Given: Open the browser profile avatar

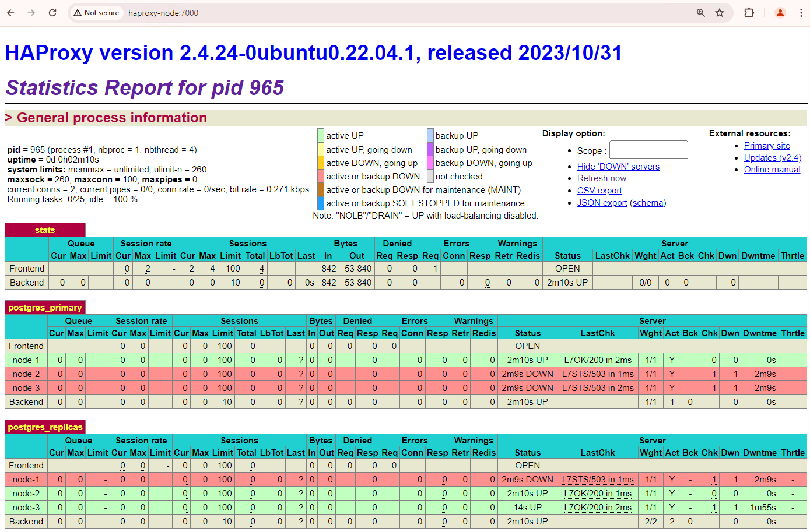Looking at the screenshot, I should [x=780, y=12].
